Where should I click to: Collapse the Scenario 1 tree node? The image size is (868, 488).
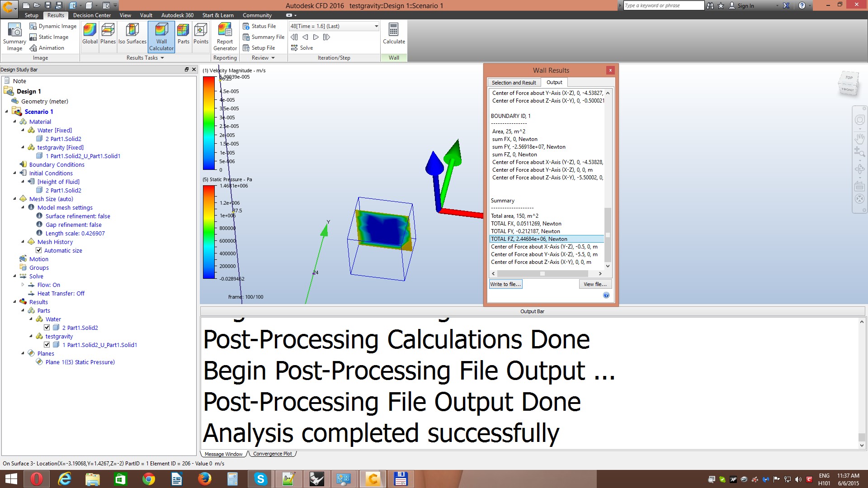[7, 112]
